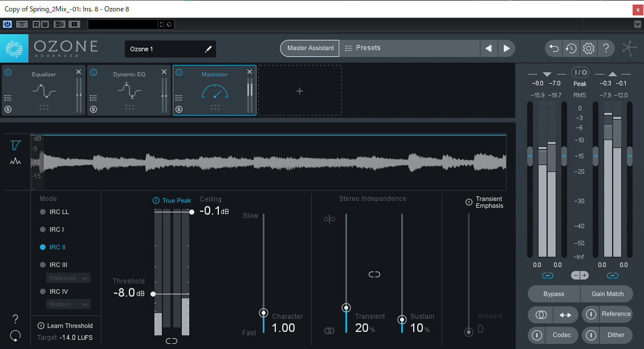Viewport: 644px width, 349px height.
Task: Toggle the host A/B compare button
Action: click(59, 24)
